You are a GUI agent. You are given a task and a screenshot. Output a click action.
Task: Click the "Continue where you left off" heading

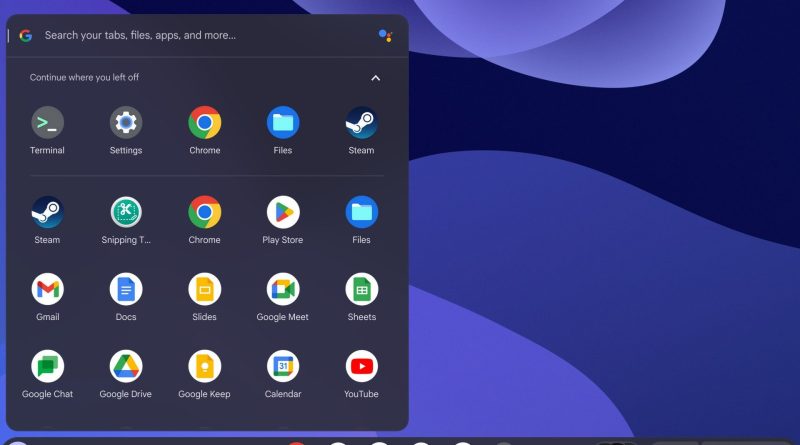(84, 78)
